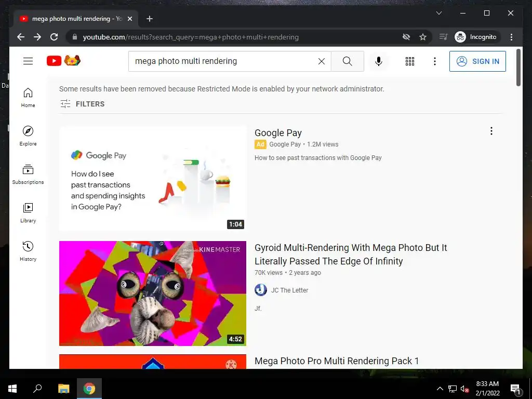Click the JC The Letter channel name
Image resolution: width=532 pixels, height=399 pixels.
pyautogui.click(x=289, y=290)
